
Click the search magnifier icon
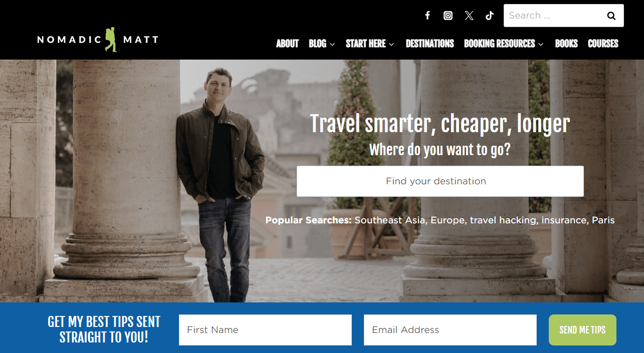pos(611,16)
